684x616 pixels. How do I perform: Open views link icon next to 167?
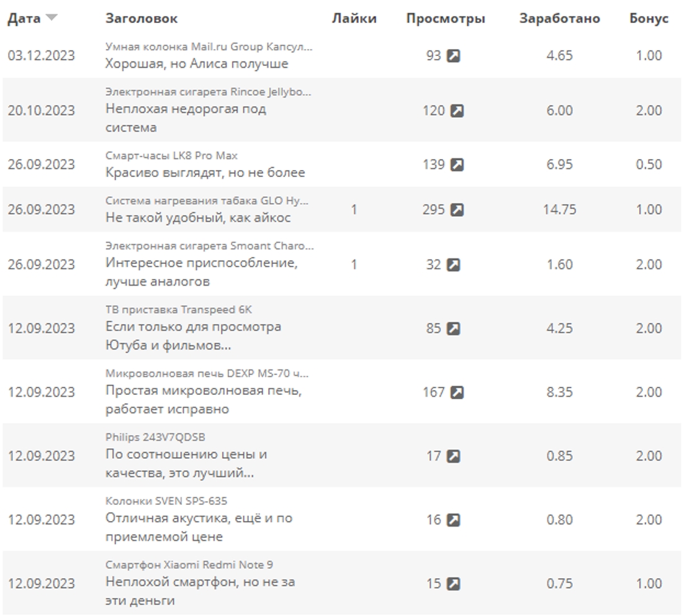(x=457, y=392)
